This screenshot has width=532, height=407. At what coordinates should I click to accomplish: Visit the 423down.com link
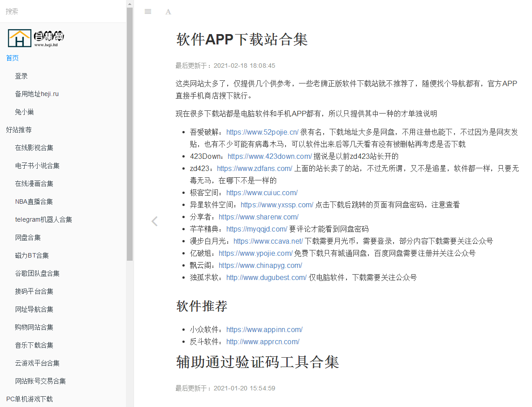coord(270,156)
